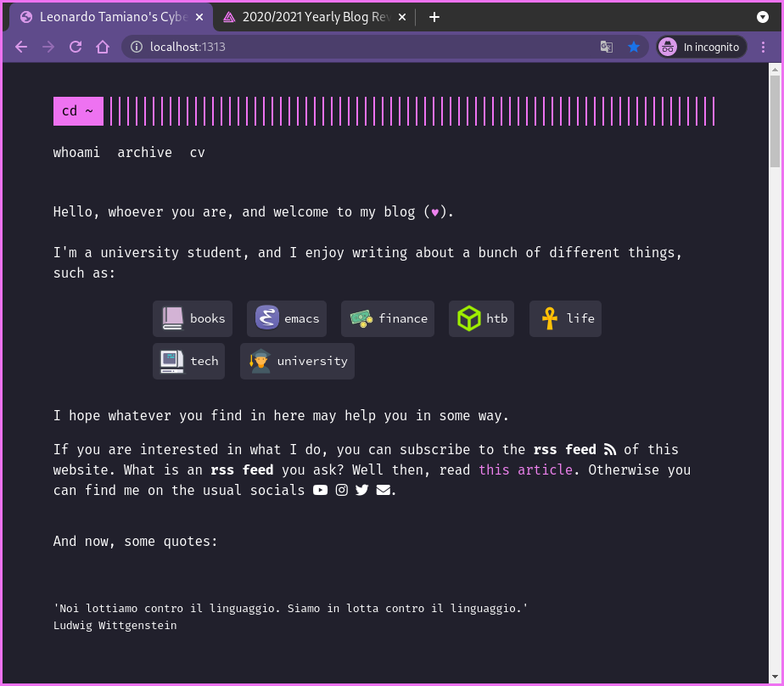
Task: Close the 2020/2021 Yearly Blog tab
Action: point(402,17)
